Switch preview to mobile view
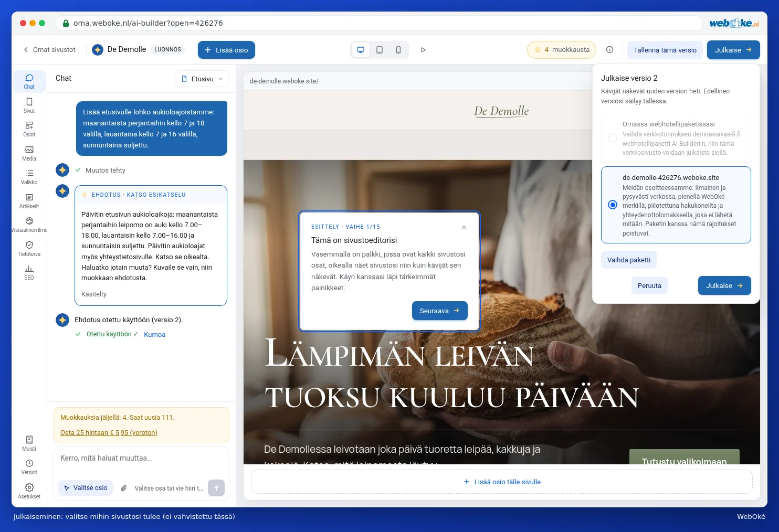The width and height of the screenshot is (779, 532). click(x=398, y=50)
